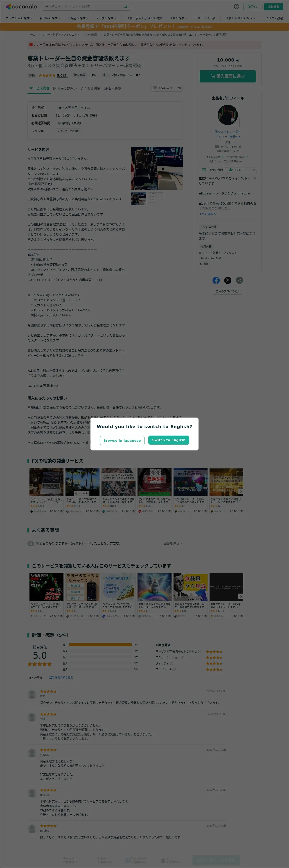
Task: Click the Q icon beside the FAQ question
Action: (31, 543)
